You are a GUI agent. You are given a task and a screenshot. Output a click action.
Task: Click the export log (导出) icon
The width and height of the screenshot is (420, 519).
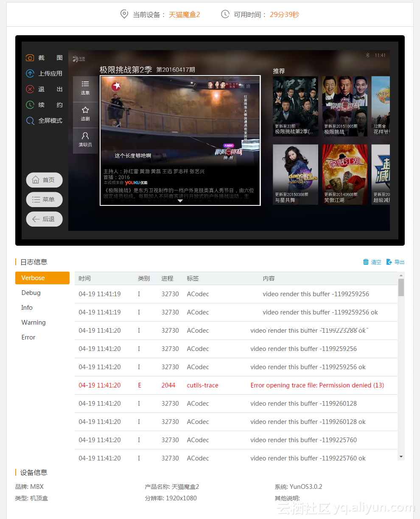click(389, 262)
